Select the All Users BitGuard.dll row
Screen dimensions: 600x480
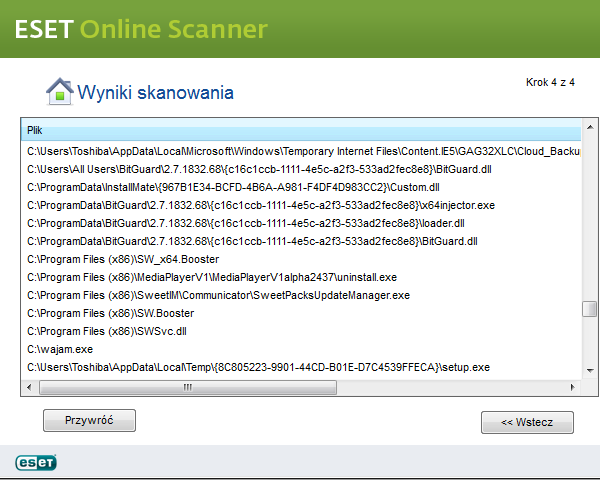pos(301,170)
